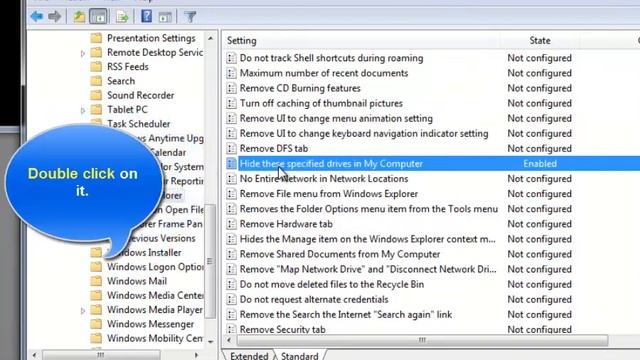Switch to the Standard view tab
The image size is (640, 360).
click(x=300, y=356)
